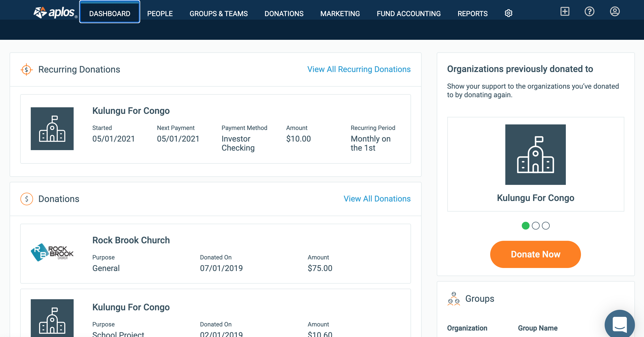Click the Donations dollar circle icon
The height and width of the screenshot is (337, 644).
click(x=26, y=199)
